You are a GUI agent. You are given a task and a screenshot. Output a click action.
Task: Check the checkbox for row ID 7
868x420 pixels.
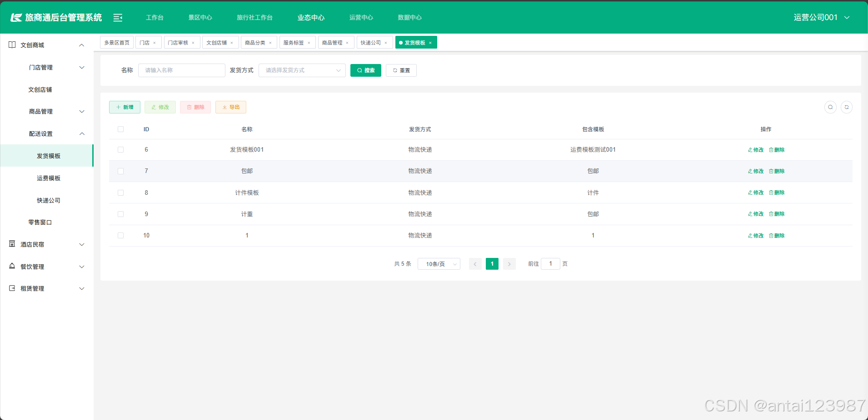pyautogui.click(x=121, y=171)
